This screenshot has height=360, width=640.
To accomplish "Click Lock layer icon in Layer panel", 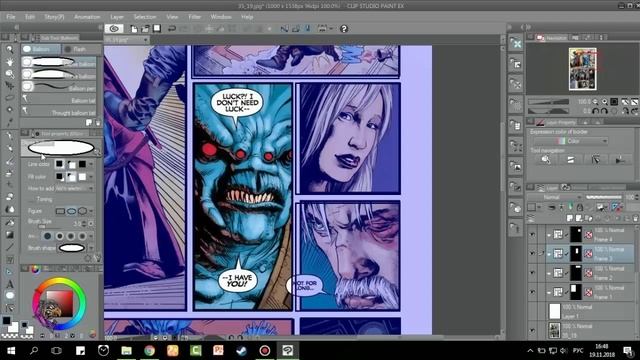I will pyautogui.click(x=580, y=207).
